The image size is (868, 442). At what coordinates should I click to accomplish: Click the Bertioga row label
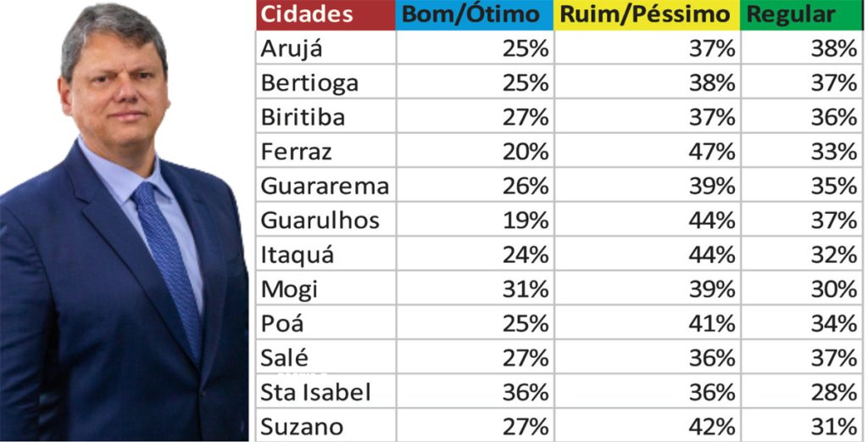[x=326, y=82]
